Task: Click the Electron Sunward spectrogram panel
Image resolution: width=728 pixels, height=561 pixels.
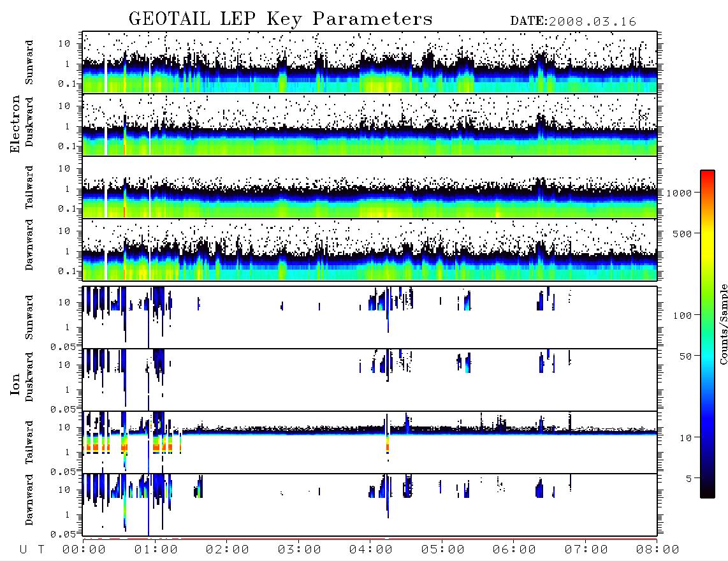Action: click(370, 62)
